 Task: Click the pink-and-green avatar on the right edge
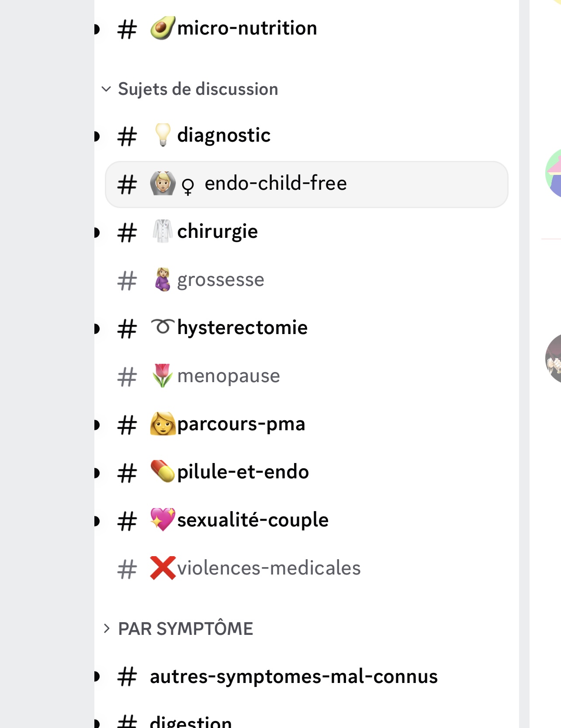[x=553, y=174]
